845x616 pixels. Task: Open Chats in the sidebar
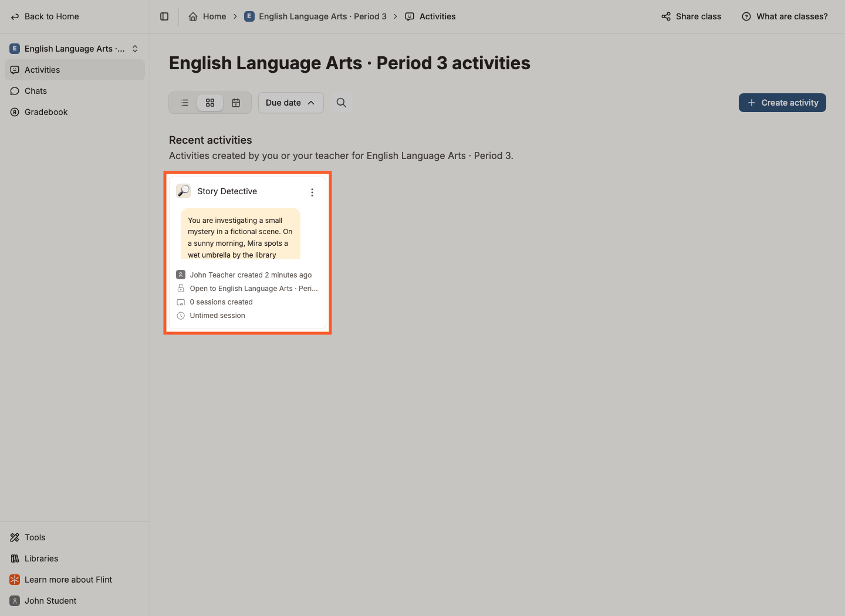click(x=75, y=91)
